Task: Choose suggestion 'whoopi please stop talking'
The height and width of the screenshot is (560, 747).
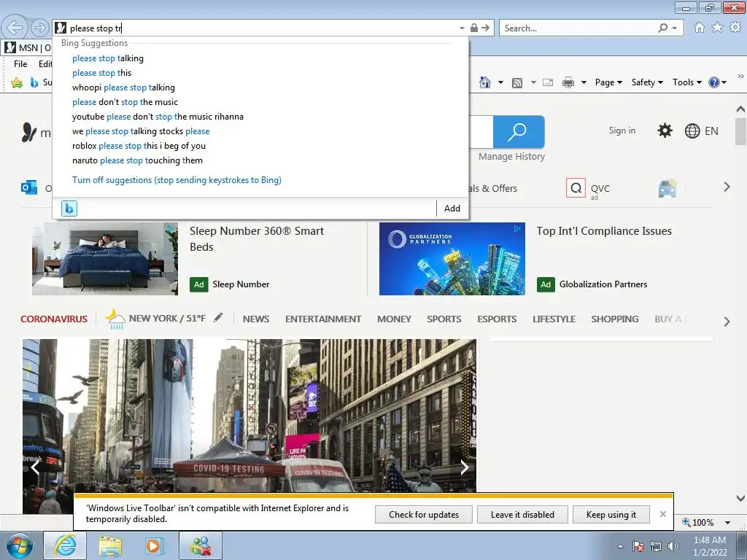Action: coord(123,87)
